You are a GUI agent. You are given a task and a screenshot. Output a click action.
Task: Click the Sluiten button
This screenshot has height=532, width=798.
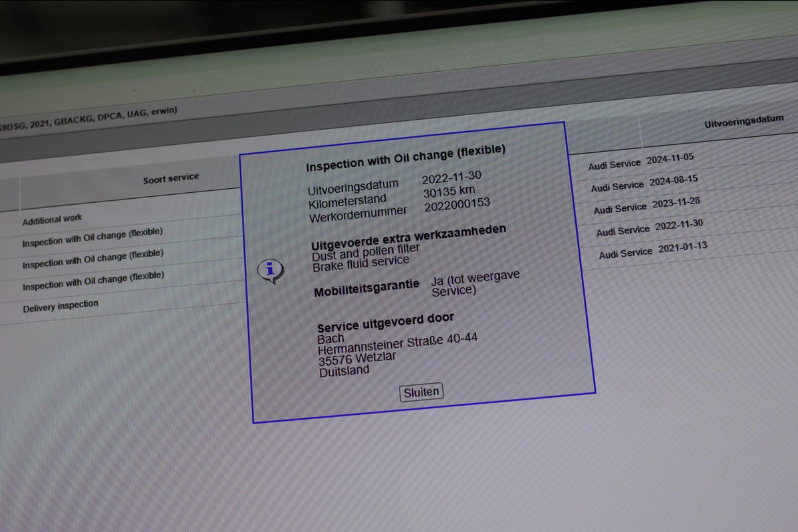[x=421, y=392]
